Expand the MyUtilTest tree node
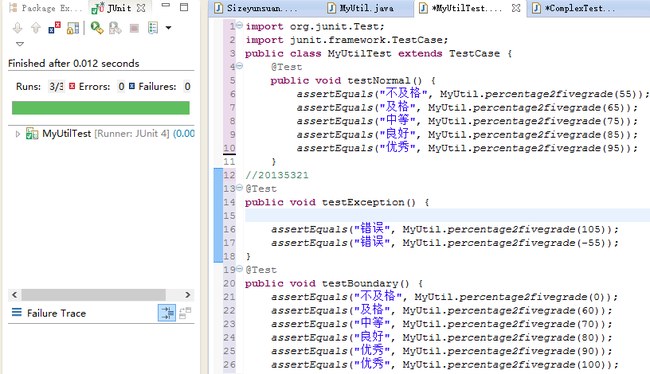This screenshot has height=374, width=650. (x=17, y=134)
